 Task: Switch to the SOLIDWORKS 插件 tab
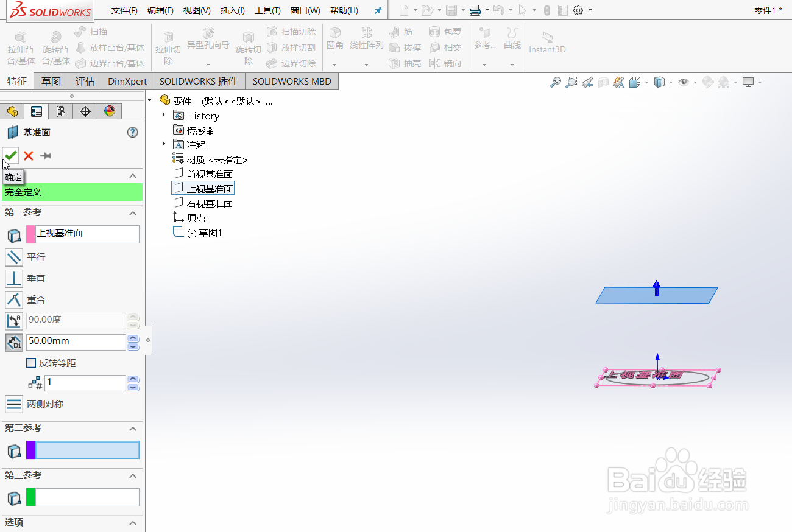199,81
